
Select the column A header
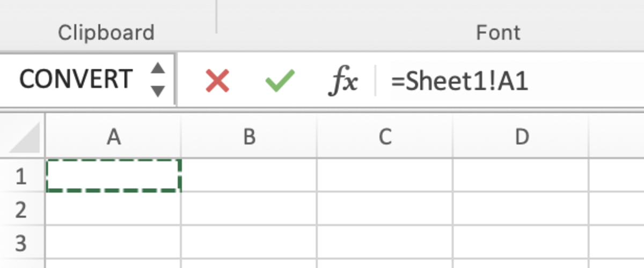click(113, 137)
